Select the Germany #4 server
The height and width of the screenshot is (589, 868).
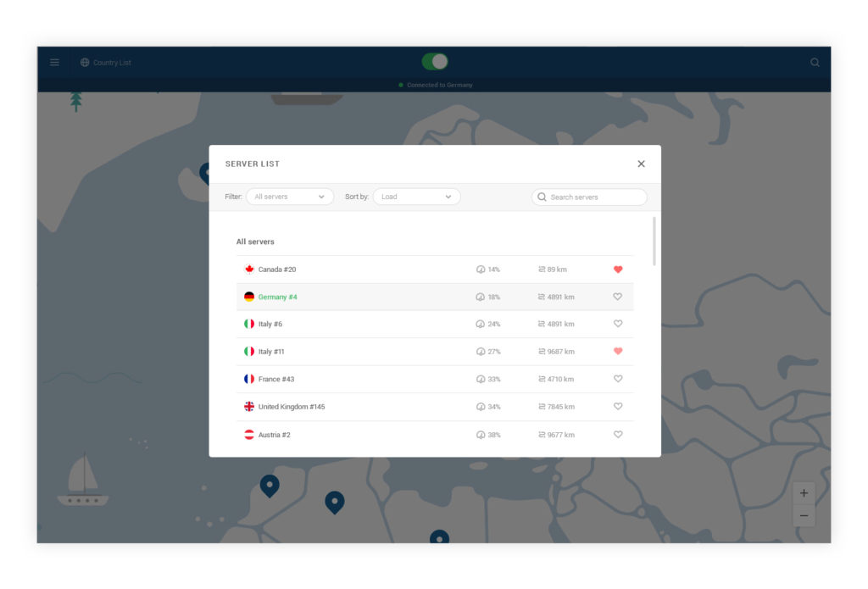pyautogui.click(x=435, y=297)
